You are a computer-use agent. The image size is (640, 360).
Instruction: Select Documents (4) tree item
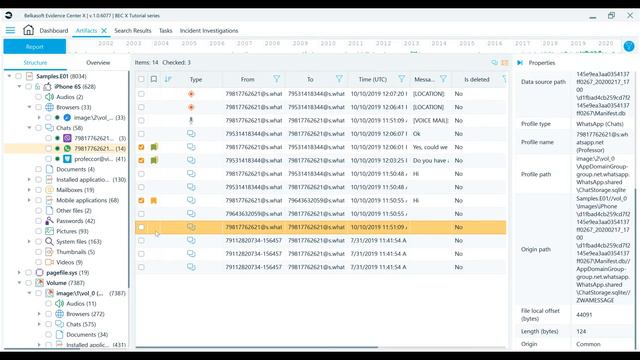[75, 169]
